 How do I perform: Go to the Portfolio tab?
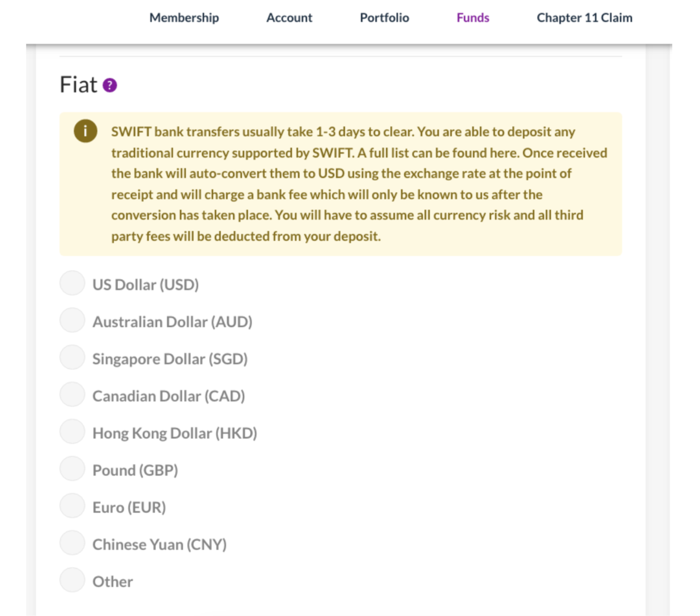(x=384, y=18)
